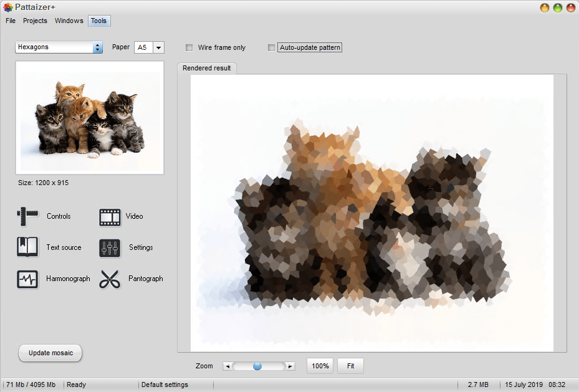This screenshot has width=579, height=392.
Task: Open the Projects menu
Action: point(35,21)
